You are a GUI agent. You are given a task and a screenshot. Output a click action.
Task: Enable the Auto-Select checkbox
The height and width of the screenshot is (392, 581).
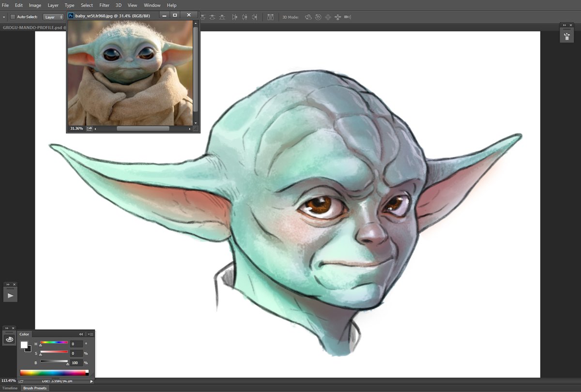[13, 17]
